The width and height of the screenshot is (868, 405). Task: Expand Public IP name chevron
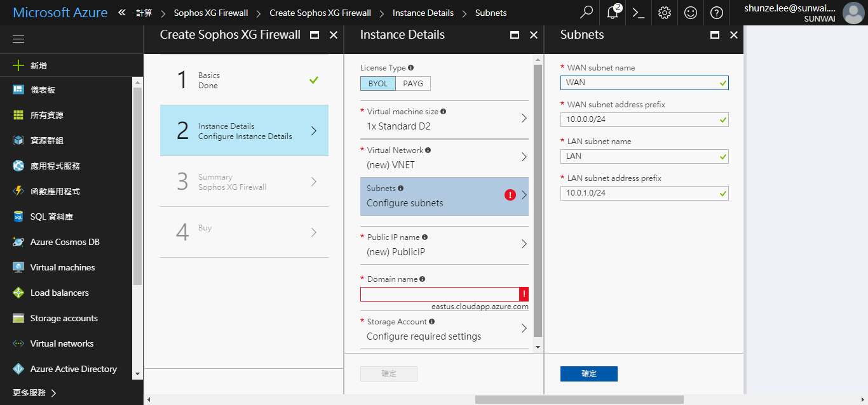click(524, 244)
